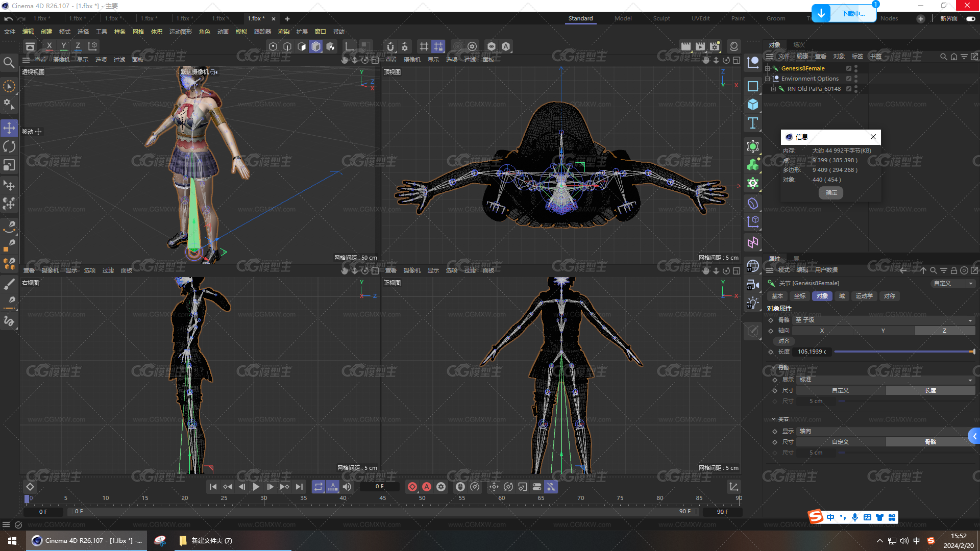Open the 骨骼 bone dropdown
The image size is (980, 551).
[x=884, y=320]
